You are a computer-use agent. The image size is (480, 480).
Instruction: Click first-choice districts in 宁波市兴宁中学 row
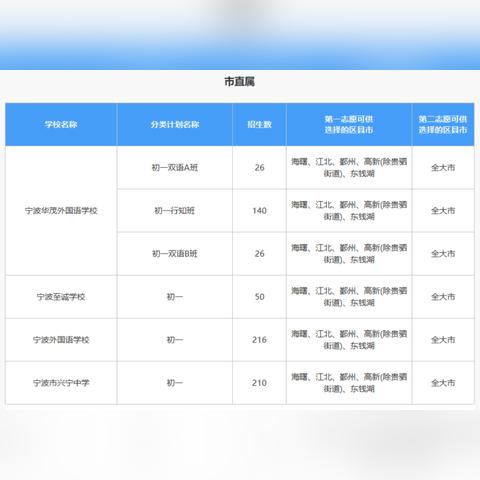(349, 383)
